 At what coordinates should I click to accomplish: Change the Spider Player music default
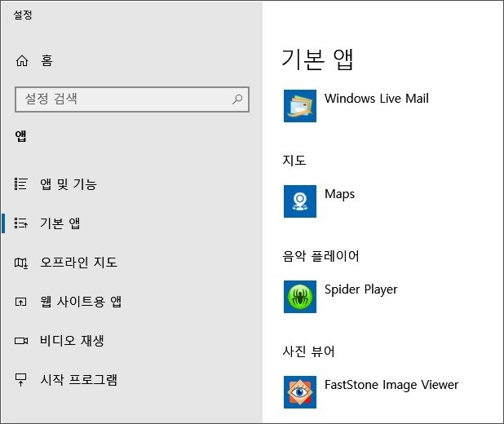(x=361, y=289)
